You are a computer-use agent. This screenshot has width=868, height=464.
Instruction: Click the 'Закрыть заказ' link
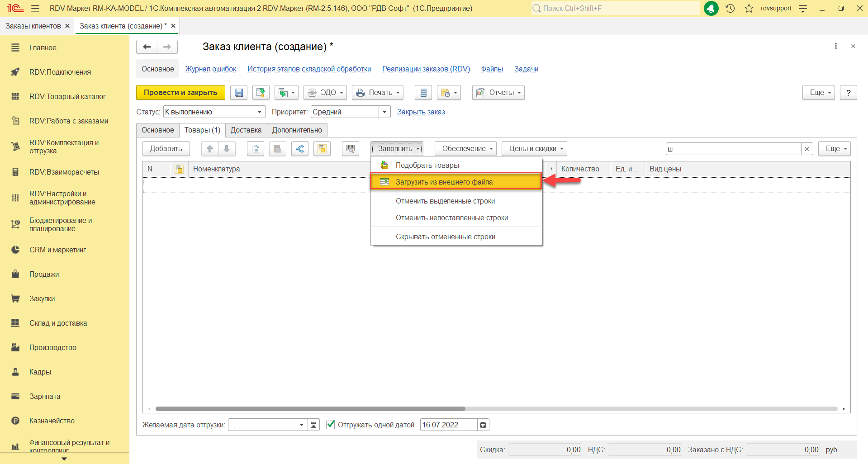421,112
